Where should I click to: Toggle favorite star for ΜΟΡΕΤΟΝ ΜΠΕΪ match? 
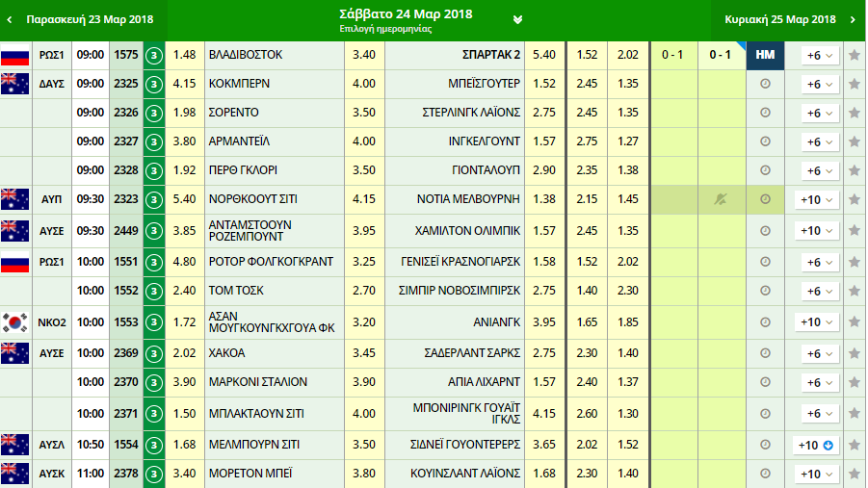click(x=854, y=474)
